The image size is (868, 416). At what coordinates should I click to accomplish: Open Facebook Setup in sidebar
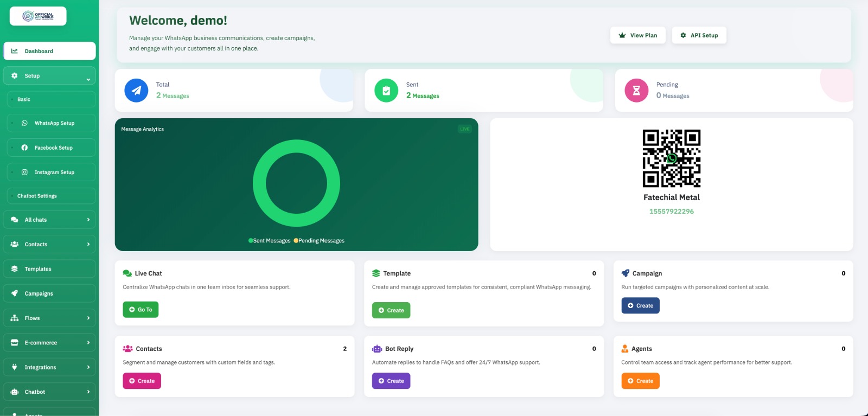(x=52, y=148)
